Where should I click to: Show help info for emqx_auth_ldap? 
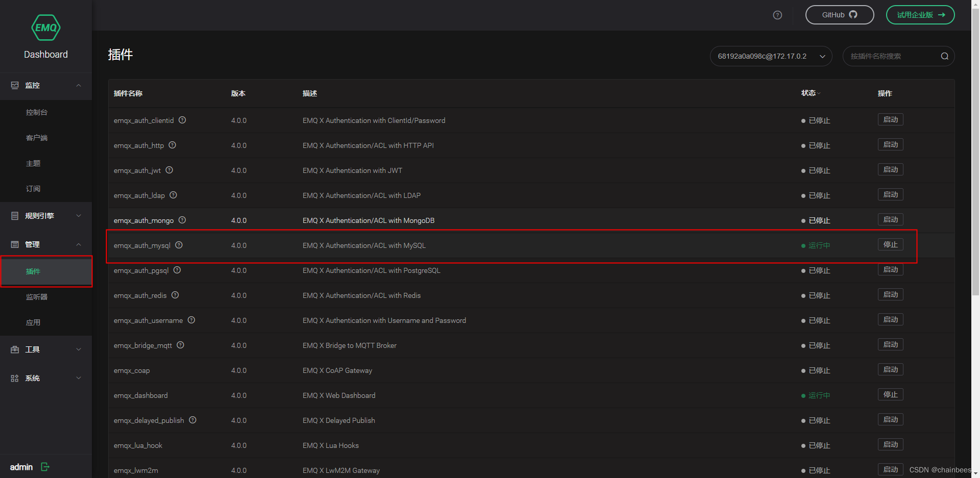(x=174, y=195)
